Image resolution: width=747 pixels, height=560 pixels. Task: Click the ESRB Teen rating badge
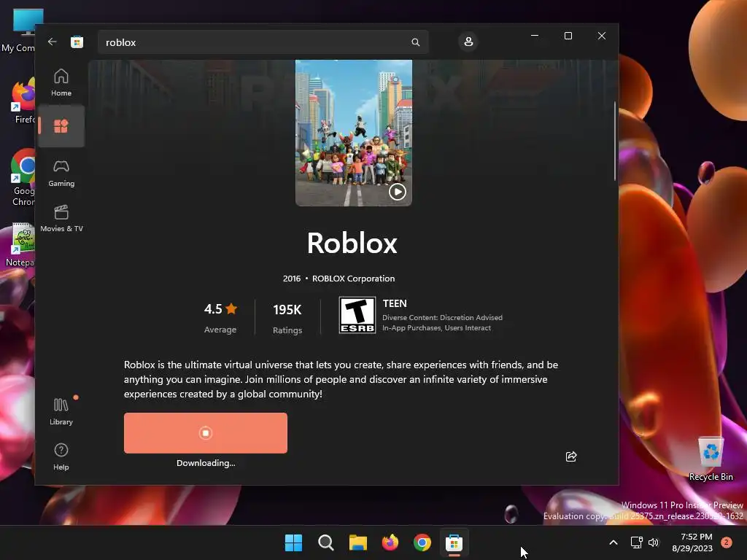(357, 315)
